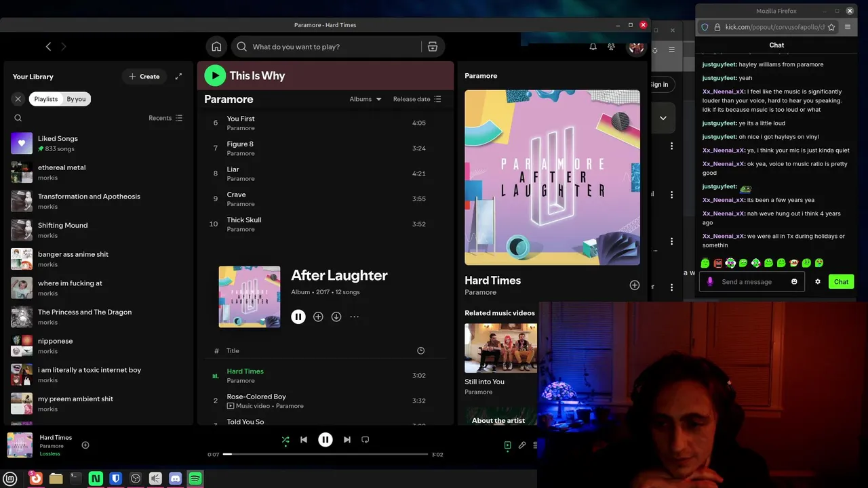868x488 pixels.
Task: Open Transformation and Apotheosis playlist
Action: click(98, 201)
